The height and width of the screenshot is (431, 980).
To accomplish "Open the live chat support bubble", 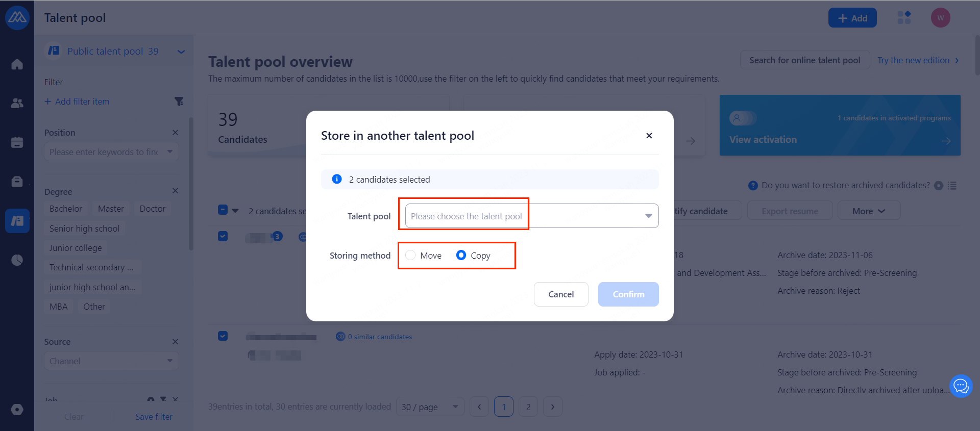I will tap(961, 386).
